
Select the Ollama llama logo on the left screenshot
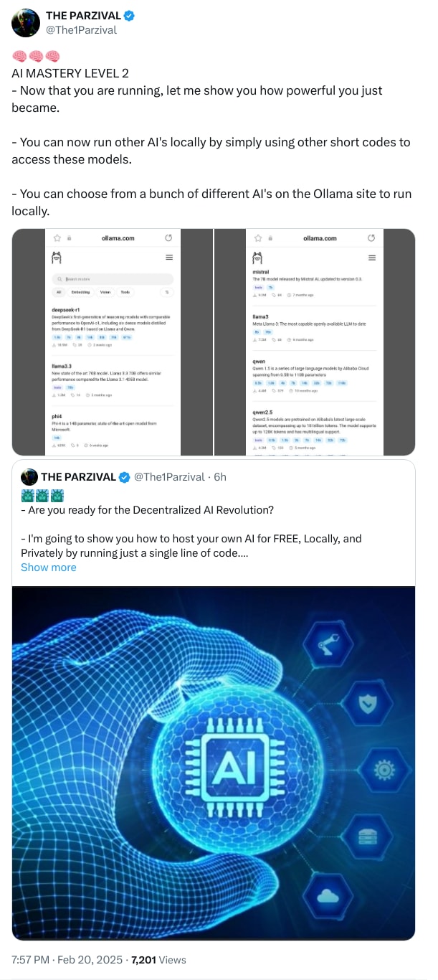[56, 257]
